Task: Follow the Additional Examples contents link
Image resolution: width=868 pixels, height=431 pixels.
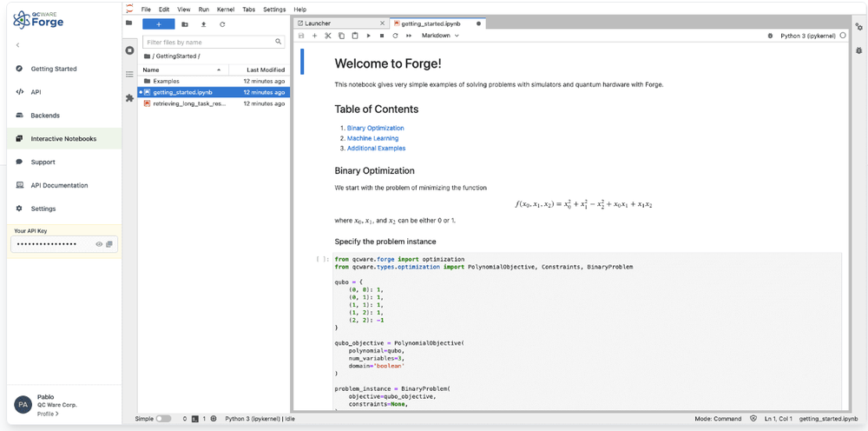Action: click(377, 149)
